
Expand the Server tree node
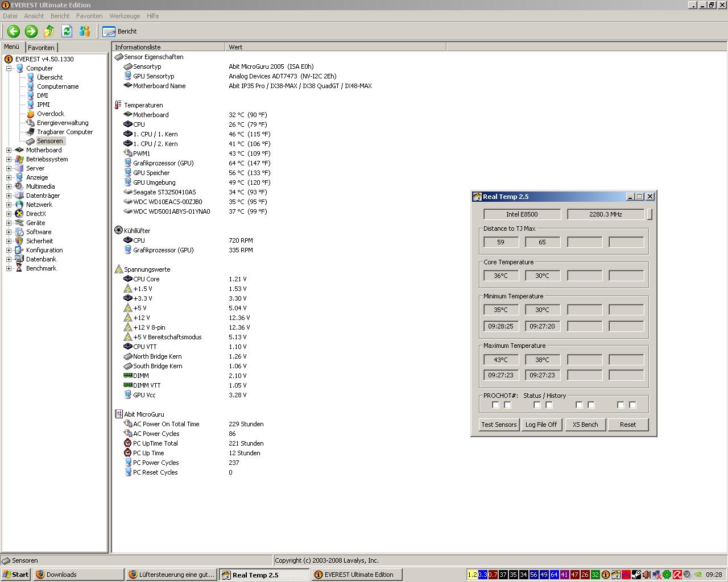[9, 168]
